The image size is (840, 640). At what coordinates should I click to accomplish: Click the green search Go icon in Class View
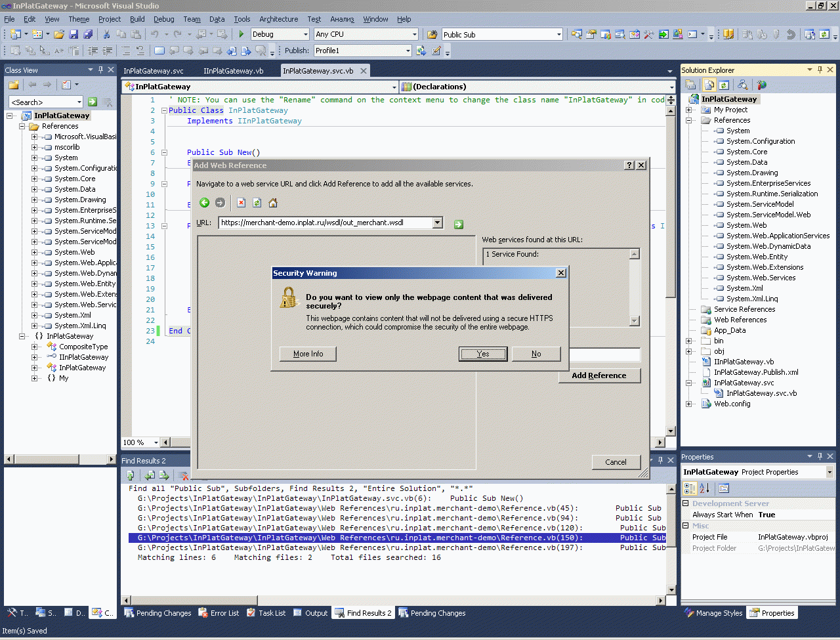pos(93,102)
